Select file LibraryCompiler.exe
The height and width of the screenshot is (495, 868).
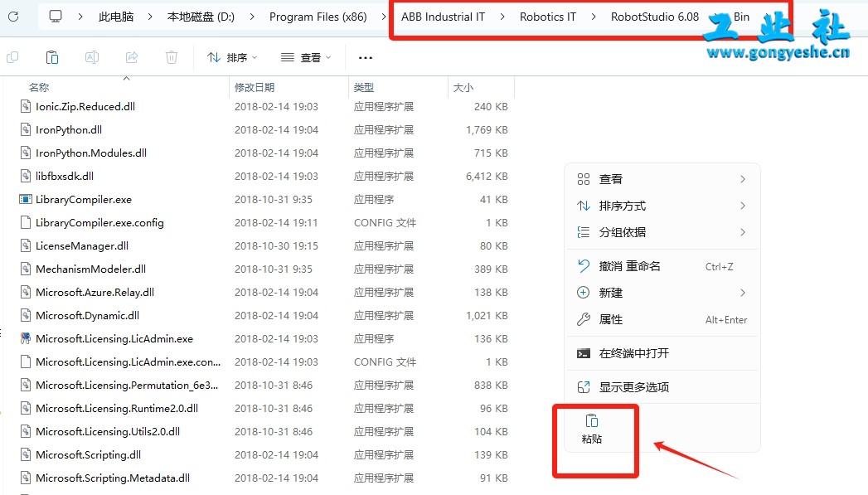[84, 199]
